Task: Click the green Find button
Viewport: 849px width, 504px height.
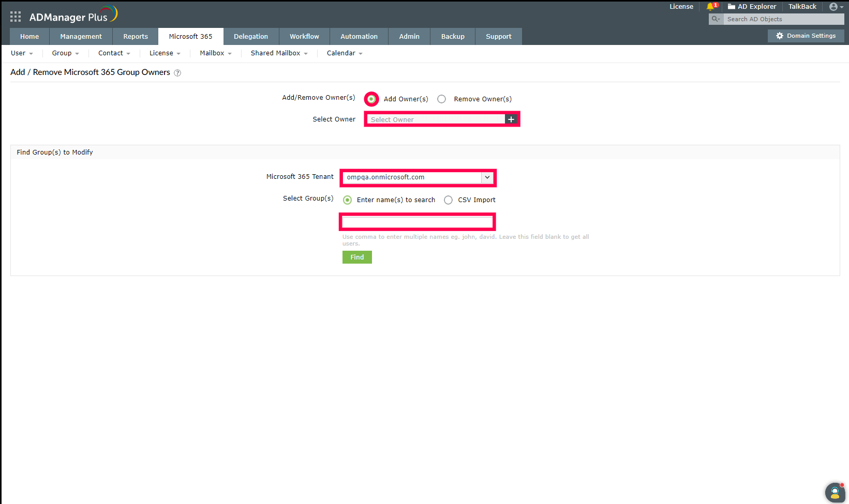Action: [x=357, y=257]
